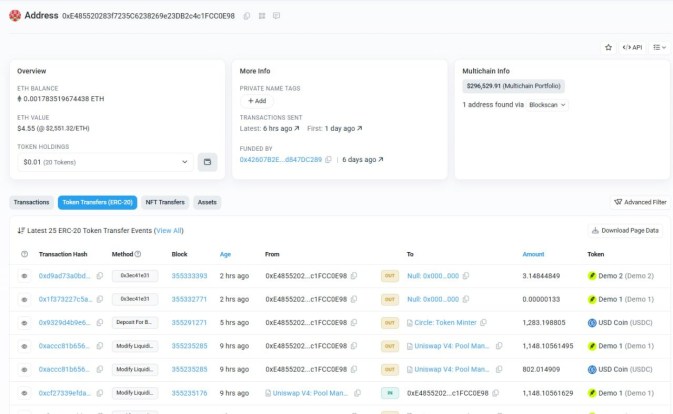Click the eye icon on the first transfer row
The image size is (673, 414).
tap(24, 275)
